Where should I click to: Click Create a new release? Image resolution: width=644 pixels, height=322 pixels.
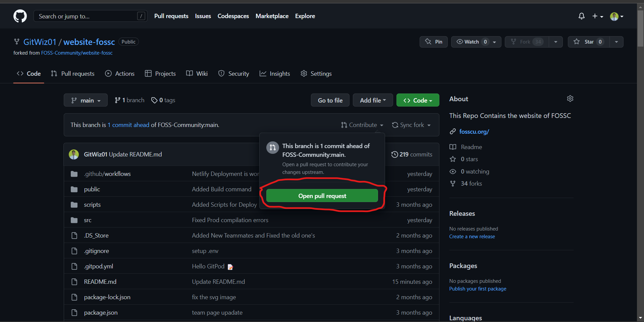[x=472, y=237]
